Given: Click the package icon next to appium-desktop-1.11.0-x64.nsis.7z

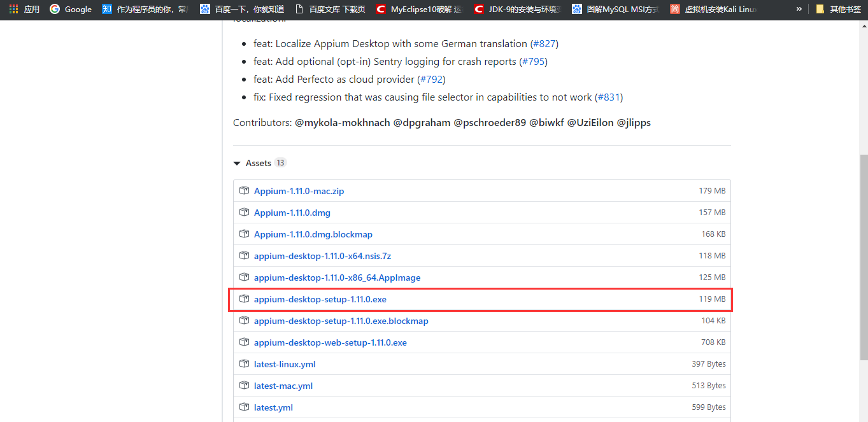Looking at the screenshot, I should tap(244, 255).
